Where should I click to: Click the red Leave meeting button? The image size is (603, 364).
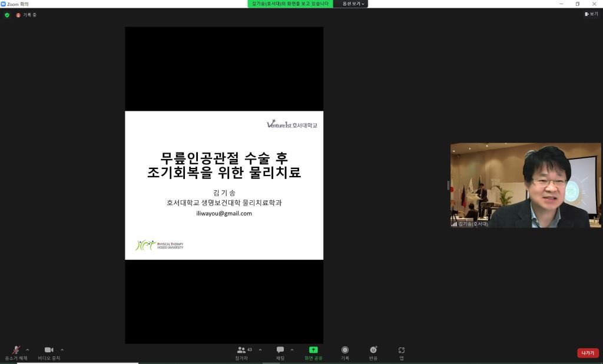click(x=588, y=353)
